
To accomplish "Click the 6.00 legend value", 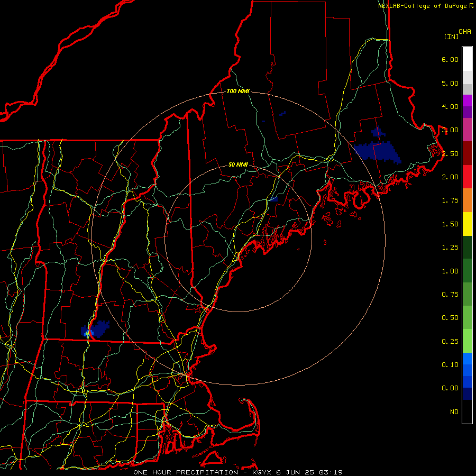I will pyautogui.click(x=450, y=59).
